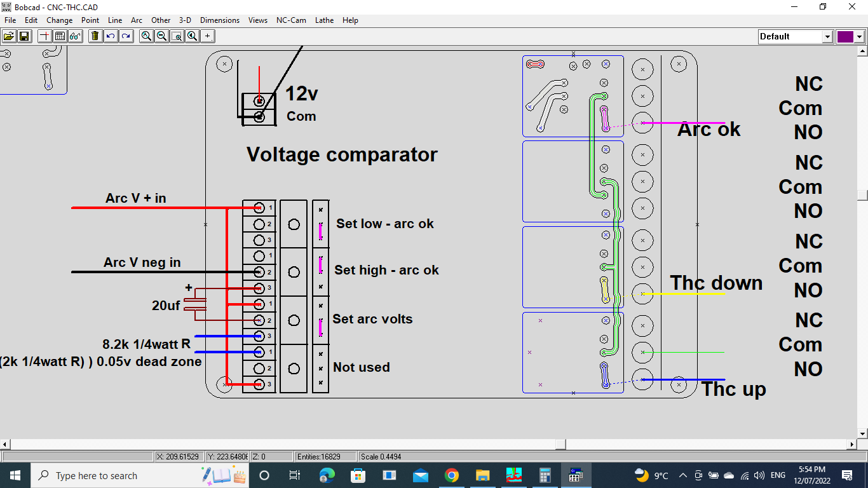This screenshot has height=488, width=868.
Task: Click the plus sign toolbar icon
Action: coord(207,36)
